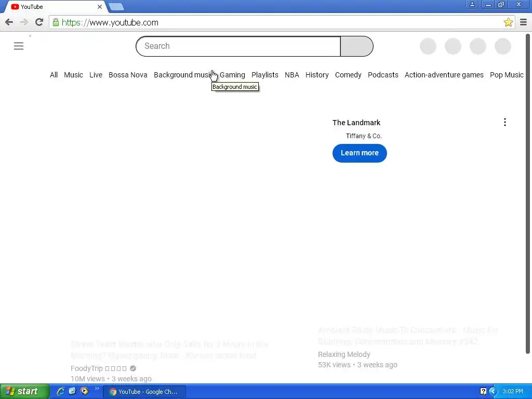Open The Landmark ad title
Screen dimensions: 532x399
[356, 123]
